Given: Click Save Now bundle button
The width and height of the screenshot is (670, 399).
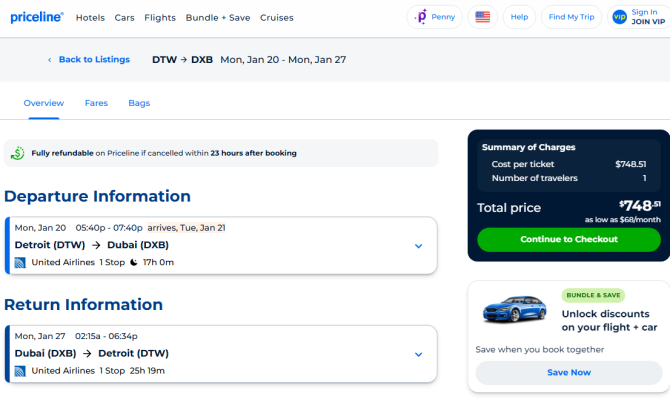Looking at the screenshot, I should pyautogui.click(x=569, y=373).
